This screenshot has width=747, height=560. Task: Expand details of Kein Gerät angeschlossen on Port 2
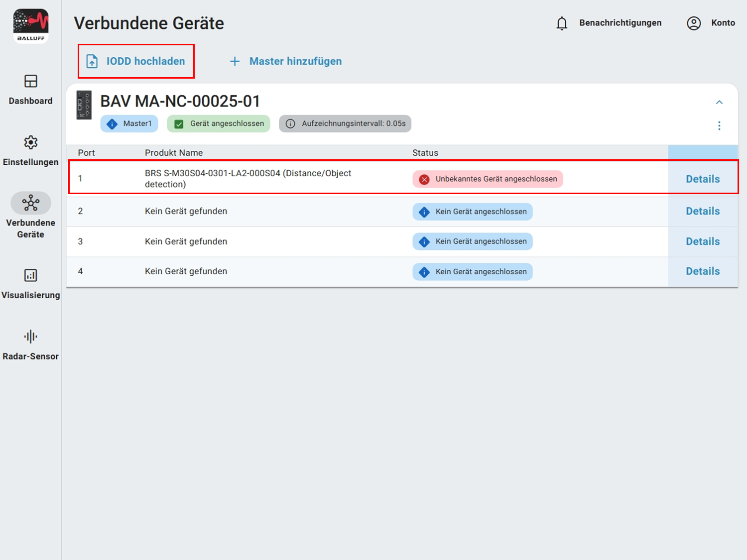point(472,211)
